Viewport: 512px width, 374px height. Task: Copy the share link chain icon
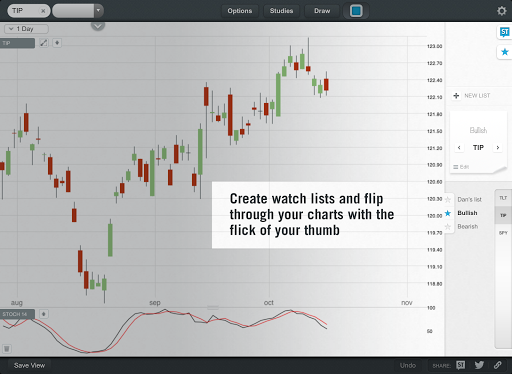(498, 365)
